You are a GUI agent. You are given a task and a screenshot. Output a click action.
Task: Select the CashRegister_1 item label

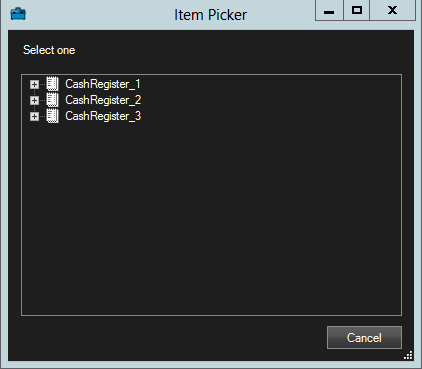coord(103,84)
